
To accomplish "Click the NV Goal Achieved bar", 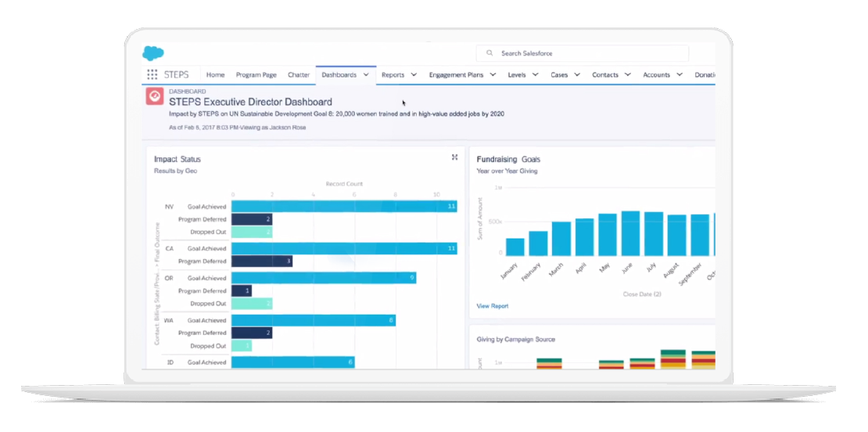I will 344,207.
